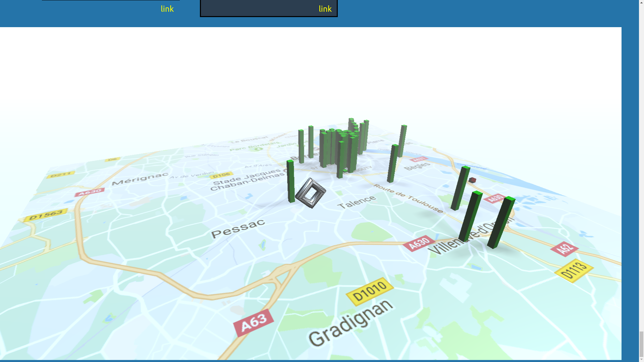Screen dimensions: 644x362
Task: Select the green bar beside the grey frame
Action: point(290,181)
